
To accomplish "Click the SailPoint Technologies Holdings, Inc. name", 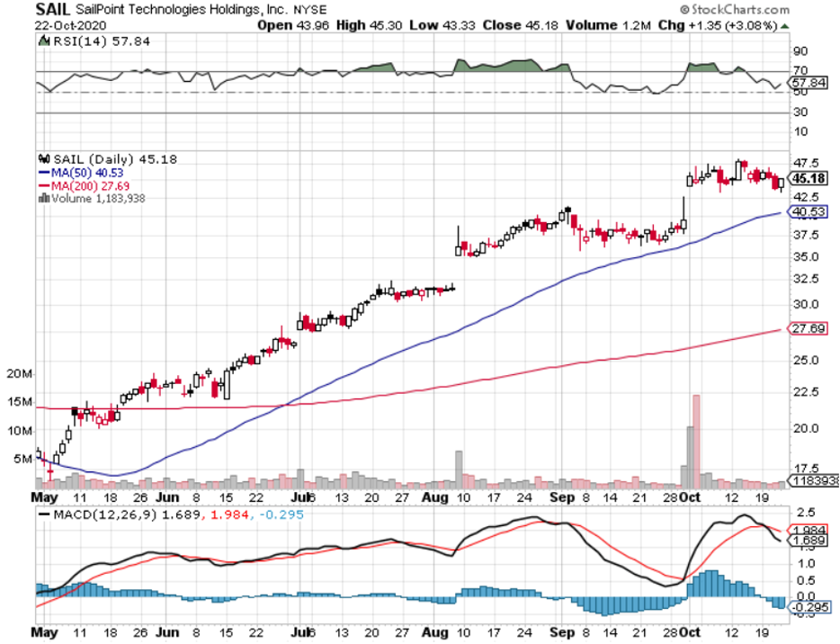I will coord(182,10).
